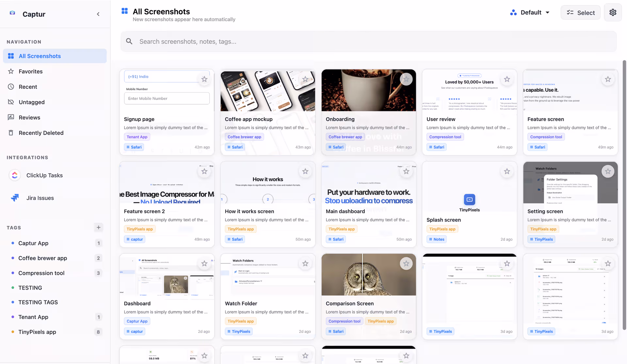Open the Onboarding coffee cup thumbnail
Viewport: 627px width, 364px height.
click(369, 90)
